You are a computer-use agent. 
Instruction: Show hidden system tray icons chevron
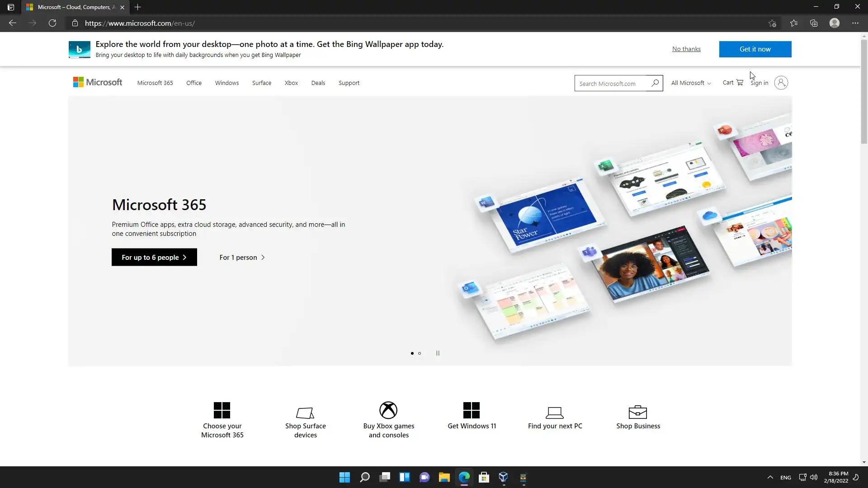click(x=770, y=477)
